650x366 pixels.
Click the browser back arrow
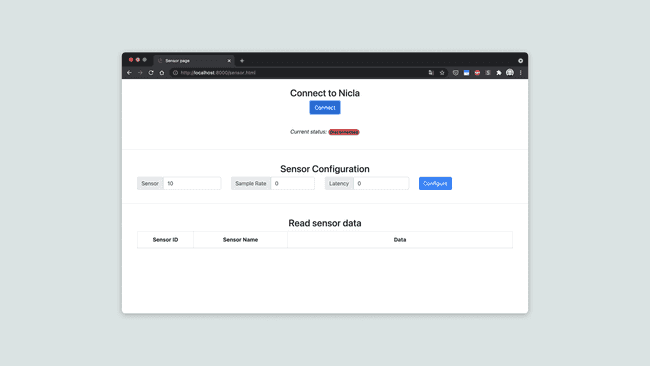point(129,73)
